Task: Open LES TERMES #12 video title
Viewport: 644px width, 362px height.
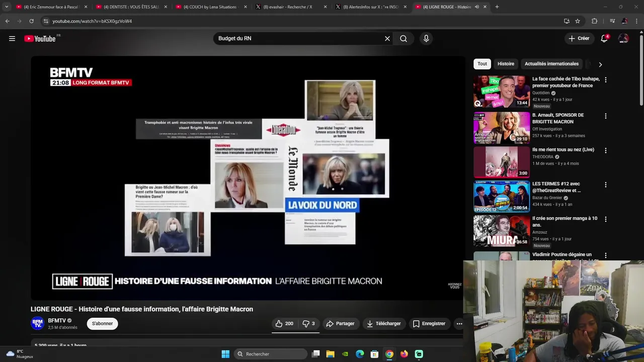Action: (556, 187)
